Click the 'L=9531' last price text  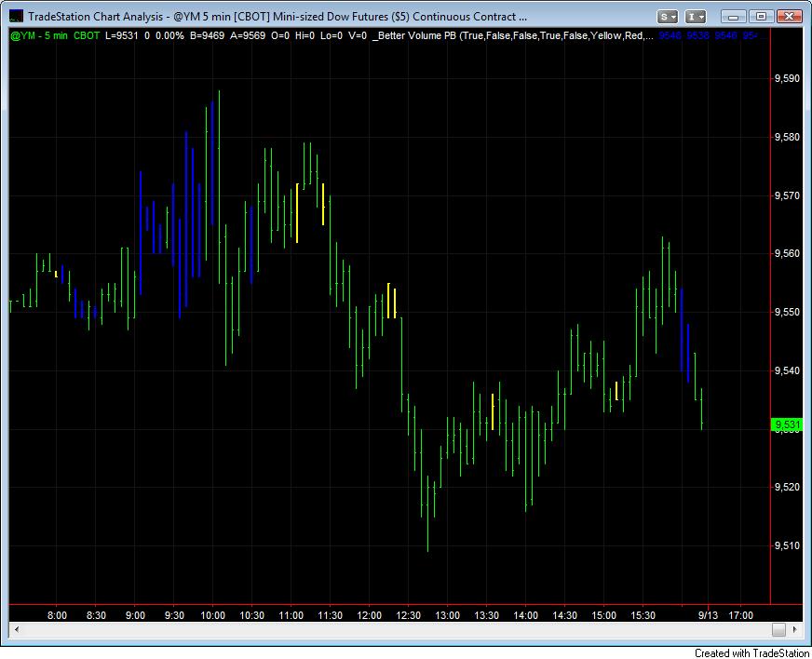coord(122,35)
